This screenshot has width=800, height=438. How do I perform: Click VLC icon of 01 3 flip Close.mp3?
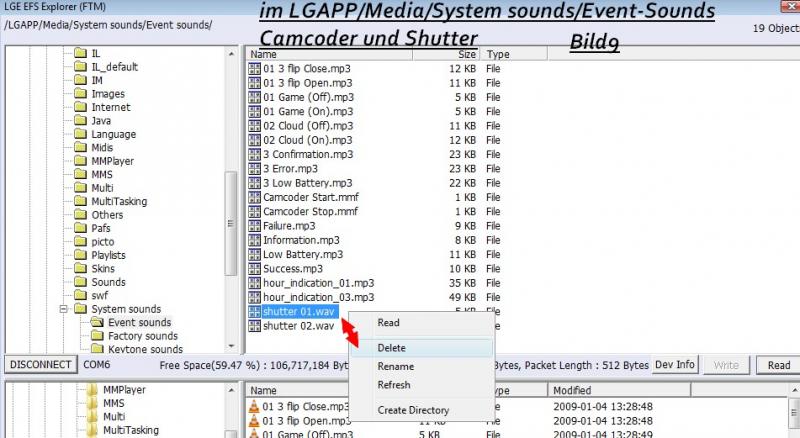(255, 407)
